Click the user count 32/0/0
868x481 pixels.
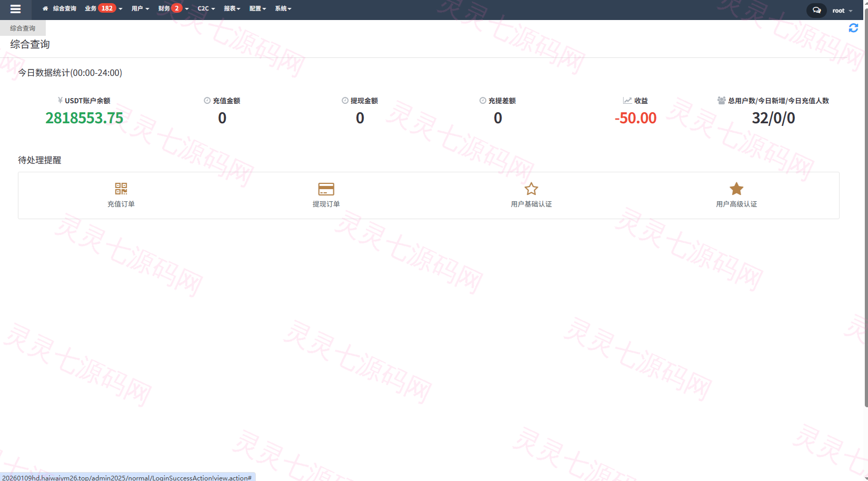coord(773,118)
